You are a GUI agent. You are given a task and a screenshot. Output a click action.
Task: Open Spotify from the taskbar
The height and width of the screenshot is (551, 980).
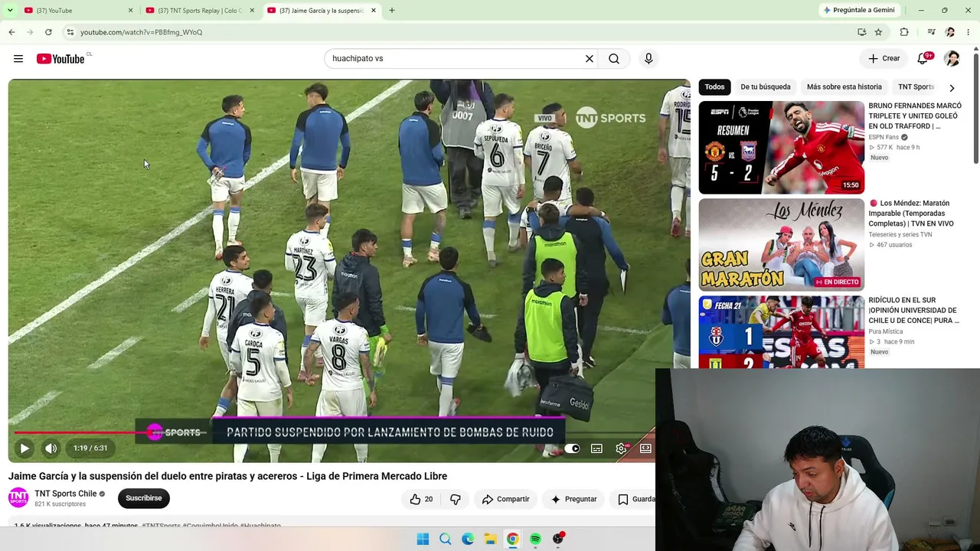point(535,539)
